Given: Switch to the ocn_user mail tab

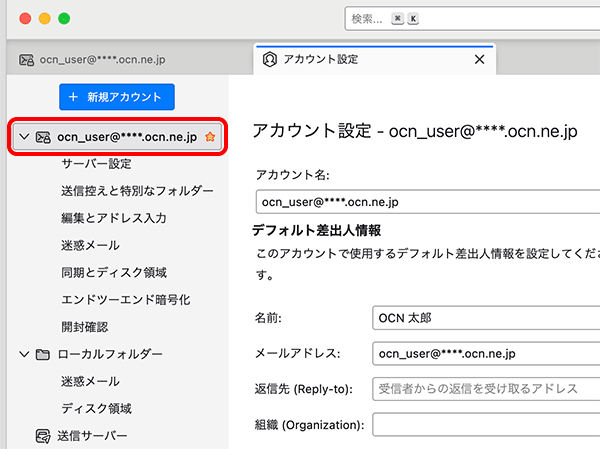Looking at the screenshot, I should pyautogui.click(x=102, y=60).
